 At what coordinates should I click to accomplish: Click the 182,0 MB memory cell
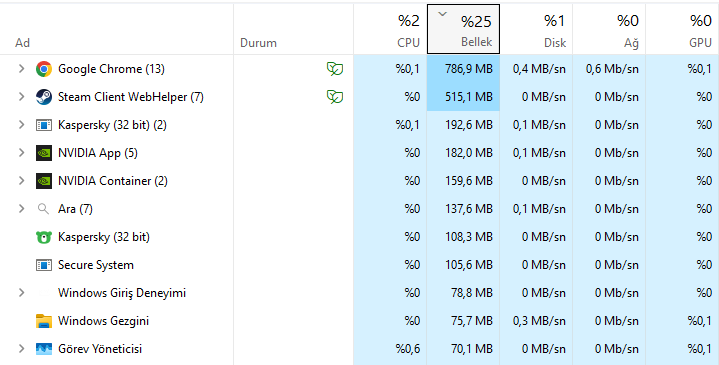coord(463,153)
